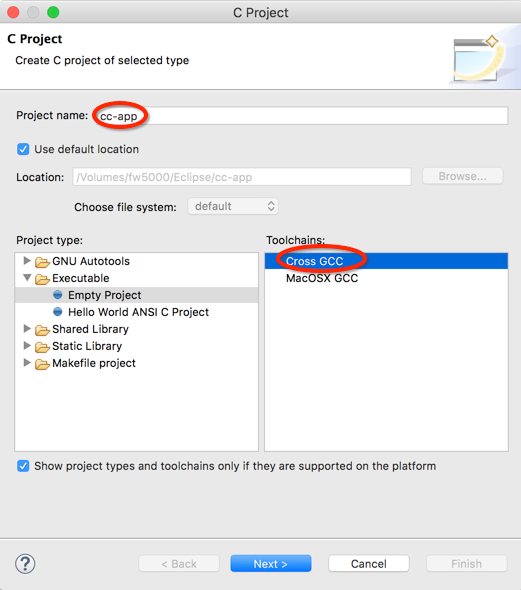Open the Choose file system dropdown
This screenshot has height=590, width=521.
[233, 206]
